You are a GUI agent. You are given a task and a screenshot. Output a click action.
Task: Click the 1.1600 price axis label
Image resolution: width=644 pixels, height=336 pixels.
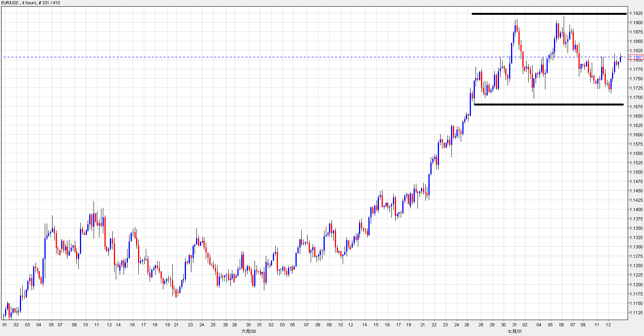[636, 135]
